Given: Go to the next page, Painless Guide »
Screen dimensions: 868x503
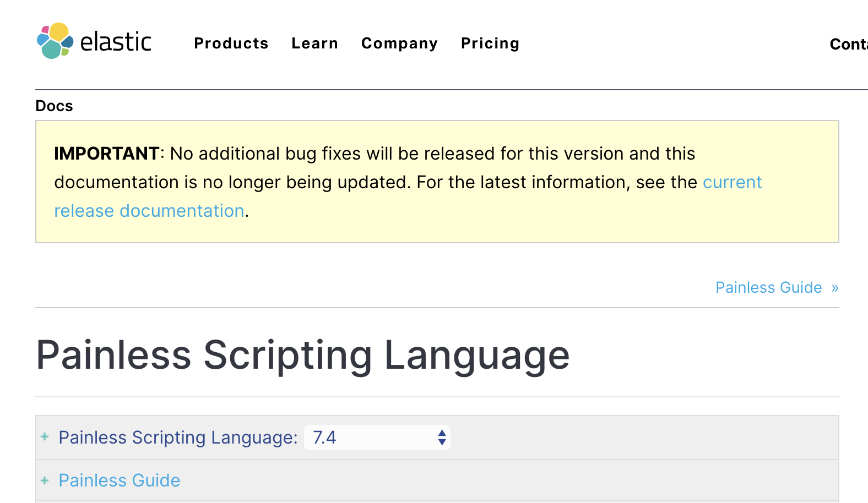Looking at the screenshot, I should coord(777,287).
